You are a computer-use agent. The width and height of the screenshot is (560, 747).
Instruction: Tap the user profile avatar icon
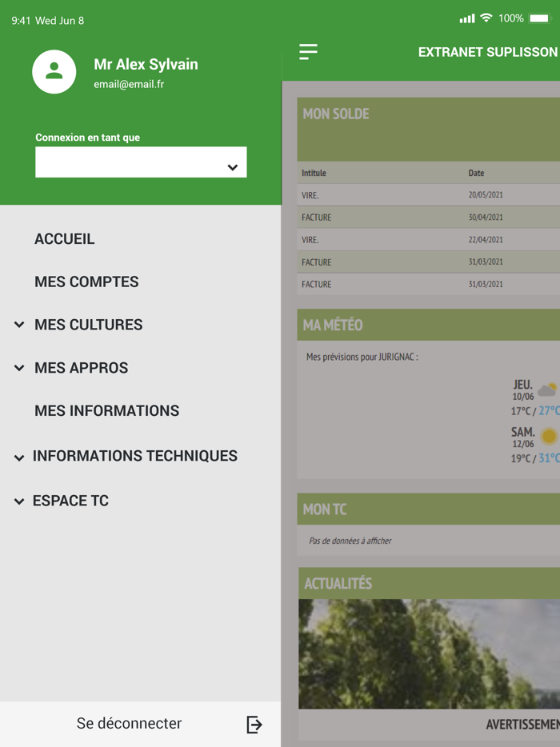[x=54, y=71]
